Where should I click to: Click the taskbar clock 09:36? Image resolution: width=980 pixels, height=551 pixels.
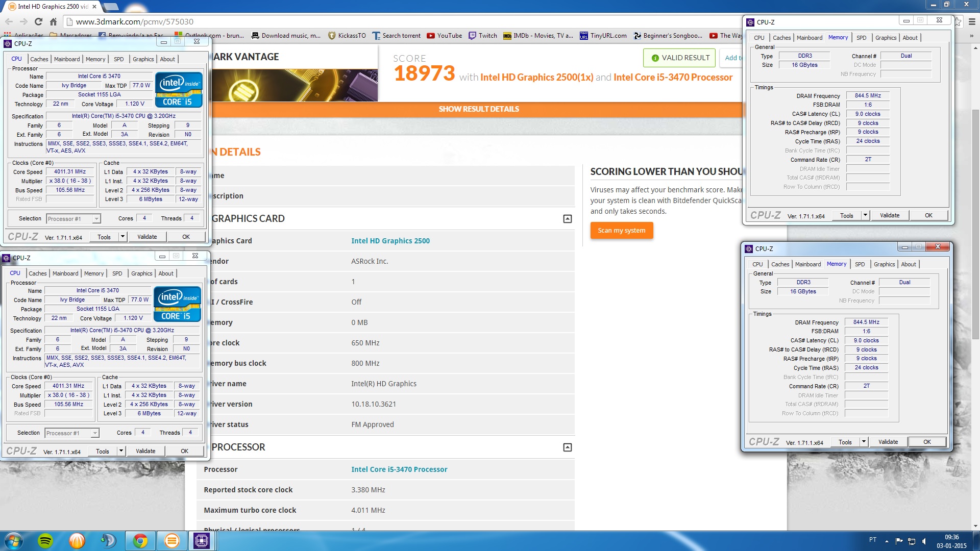951,537
